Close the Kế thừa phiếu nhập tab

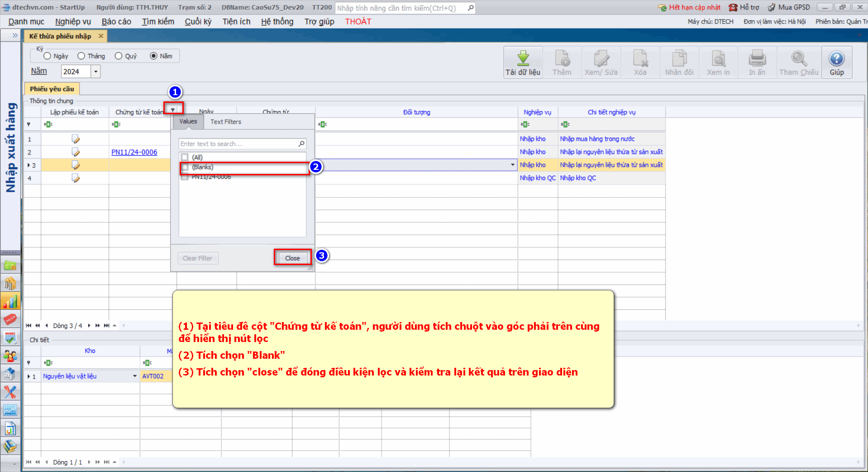point(101,36)
